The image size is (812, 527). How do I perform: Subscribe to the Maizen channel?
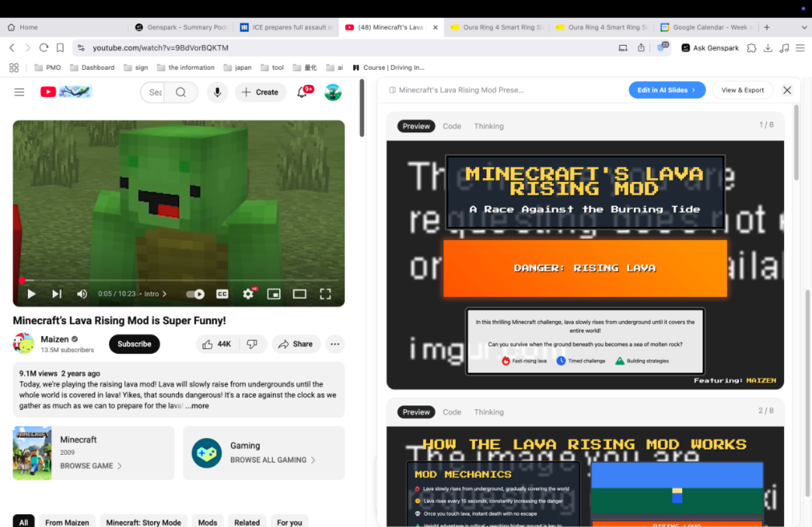click(x=135, y=344)
